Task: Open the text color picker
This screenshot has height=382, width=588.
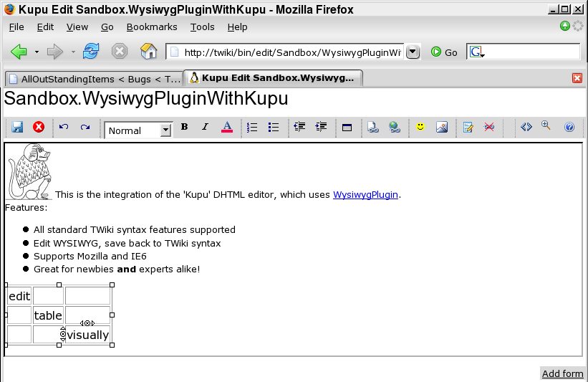Action: coord(227,127)
